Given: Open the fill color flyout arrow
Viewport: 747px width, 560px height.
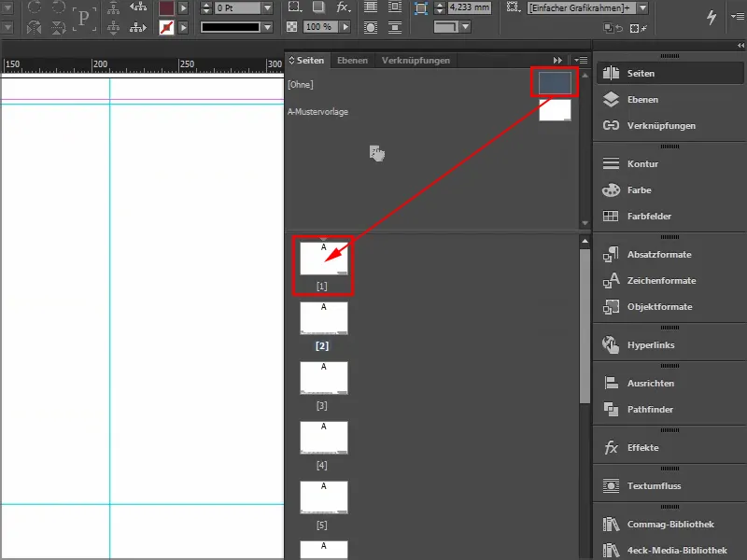Looking at the screenshot, I should pos(183,8).
